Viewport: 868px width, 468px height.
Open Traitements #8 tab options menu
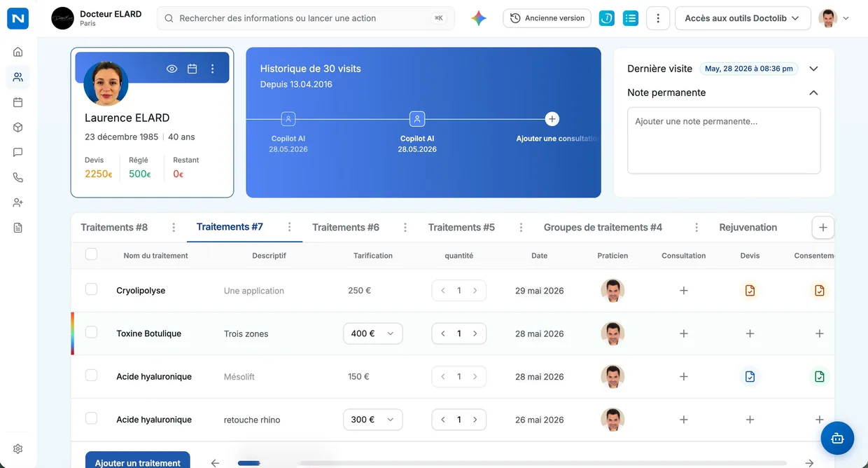click(x=174, y=228)
